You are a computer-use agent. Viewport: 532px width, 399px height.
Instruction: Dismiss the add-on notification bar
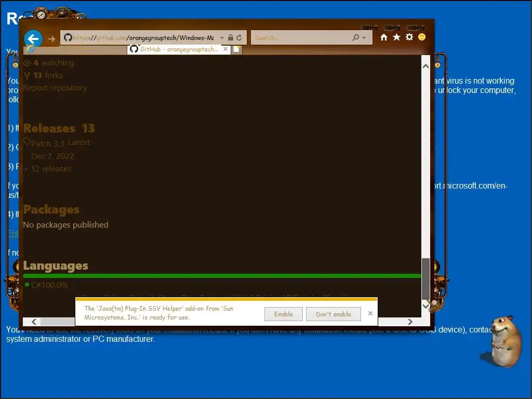pos(370,313)
